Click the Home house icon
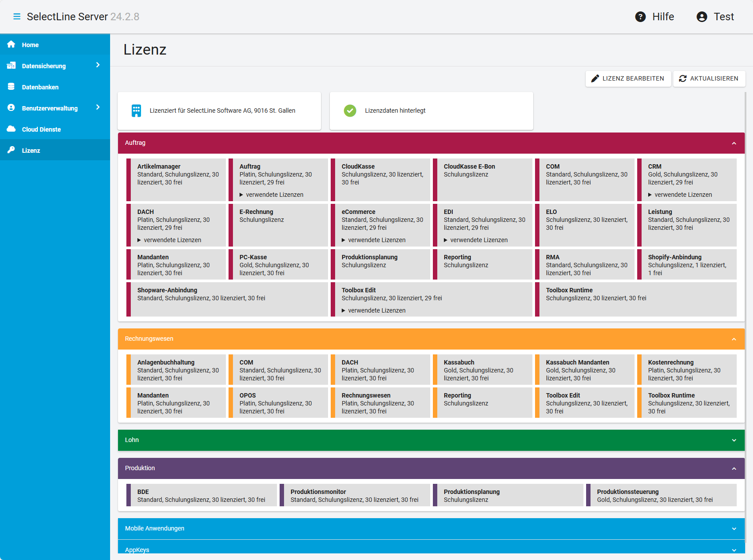Image resolution: width=753 pixels, height=560 pixels. 11,44
